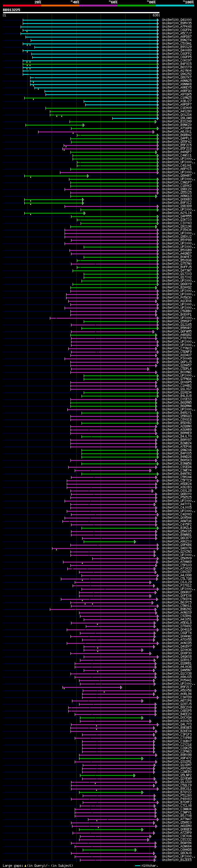Select label UniRef100_A3BJZ7
This screenshot has height=868, width=197.
click(x=177, y=101)
